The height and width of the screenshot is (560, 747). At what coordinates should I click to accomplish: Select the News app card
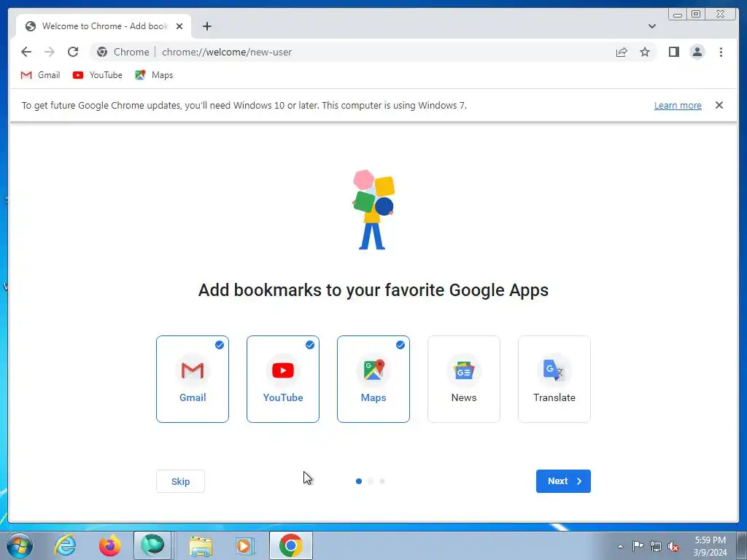point(464,379)
